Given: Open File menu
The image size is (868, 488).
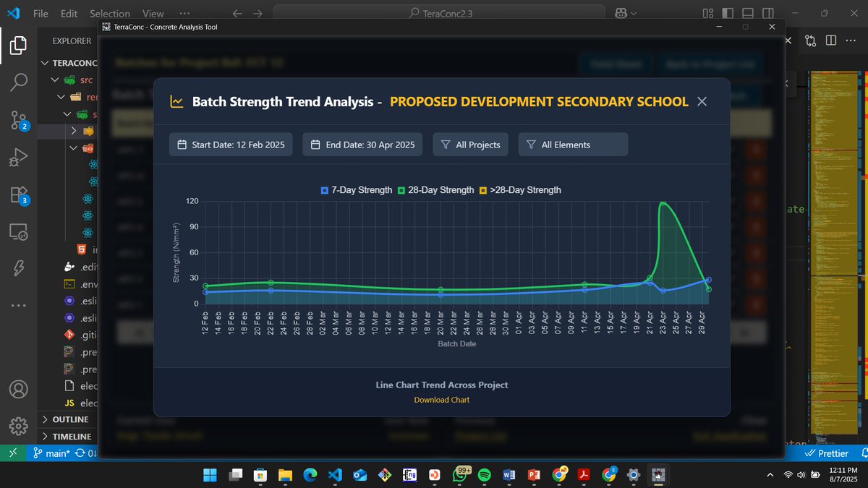Looking at the screenshot, I should 41,13.
